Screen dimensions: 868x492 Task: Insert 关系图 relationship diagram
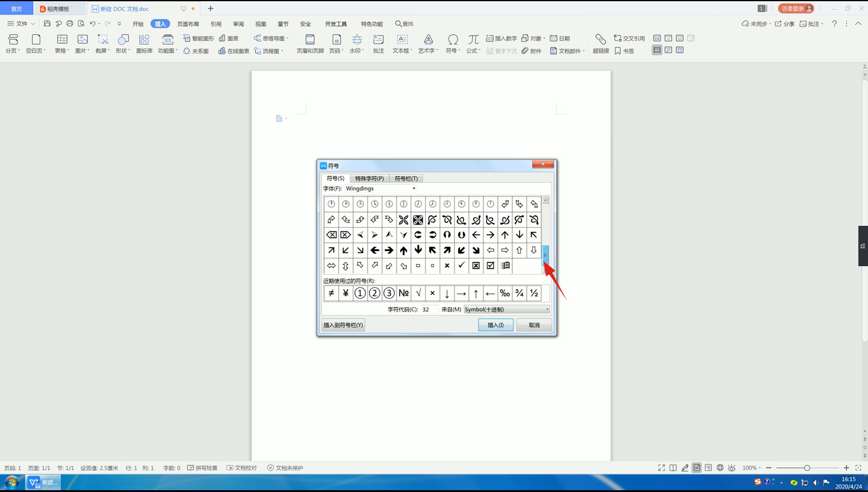pos(196,51)
